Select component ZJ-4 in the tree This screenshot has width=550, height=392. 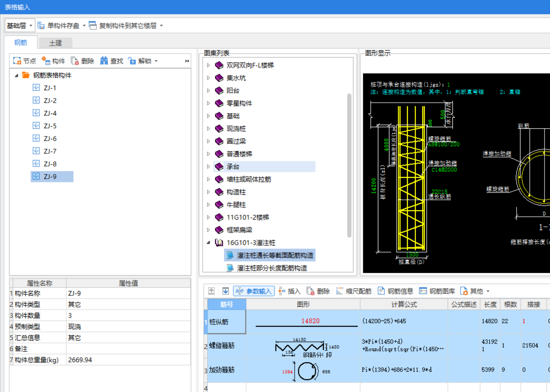click(50, 113)
